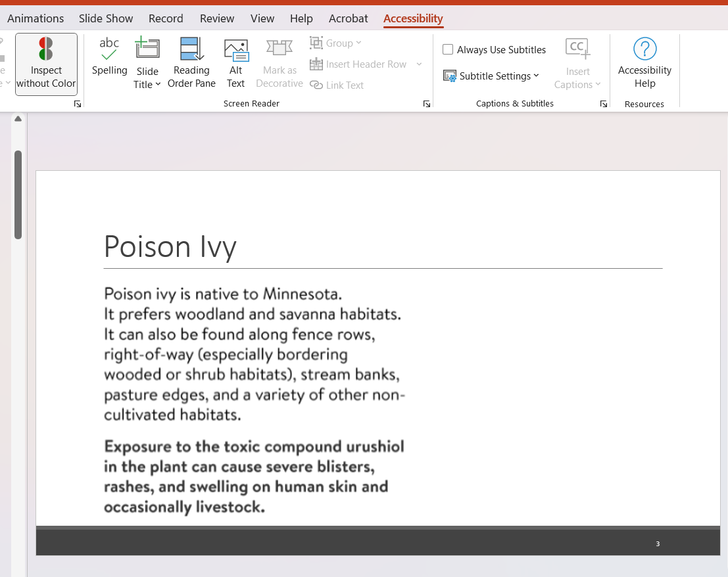Switch to the Slide Show tab
Viewport: 728px width, 577px height.
coord(106,18)
